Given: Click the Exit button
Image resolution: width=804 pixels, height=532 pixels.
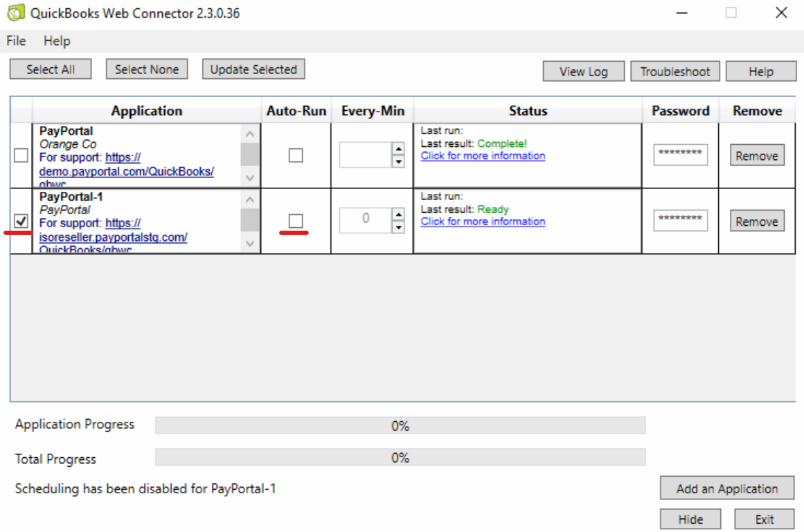Looking at the screenshot, I should click(764, 519).
